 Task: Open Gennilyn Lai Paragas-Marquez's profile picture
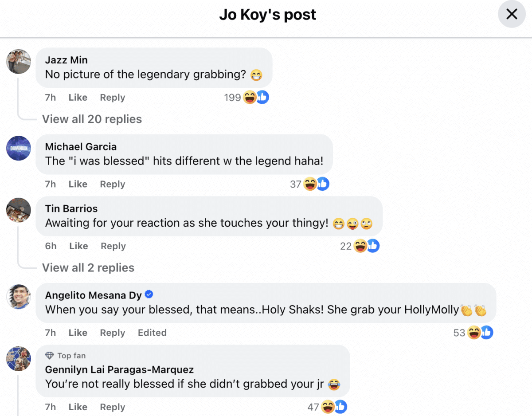tap(18, 359)
